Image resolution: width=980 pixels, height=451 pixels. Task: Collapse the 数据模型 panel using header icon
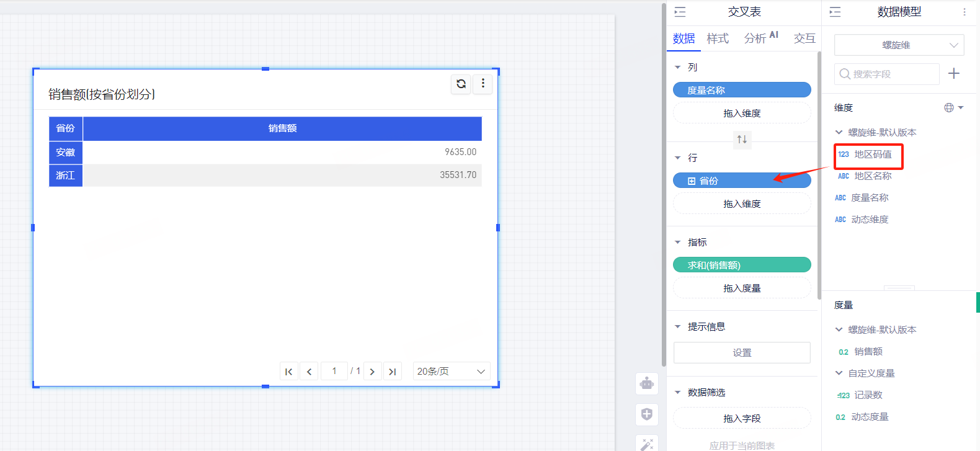[835, 12]
